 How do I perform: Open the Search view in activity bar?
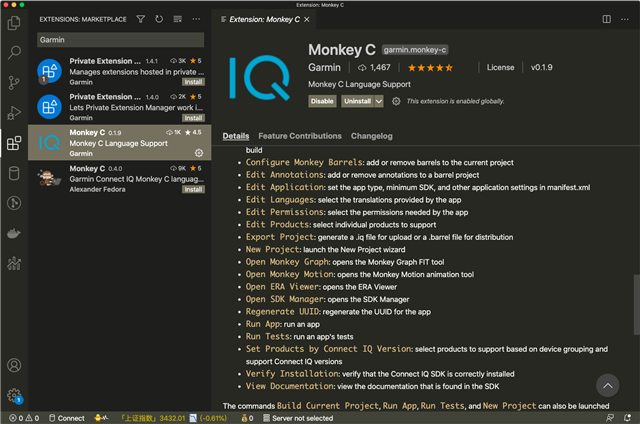click(x=14, y=53)
